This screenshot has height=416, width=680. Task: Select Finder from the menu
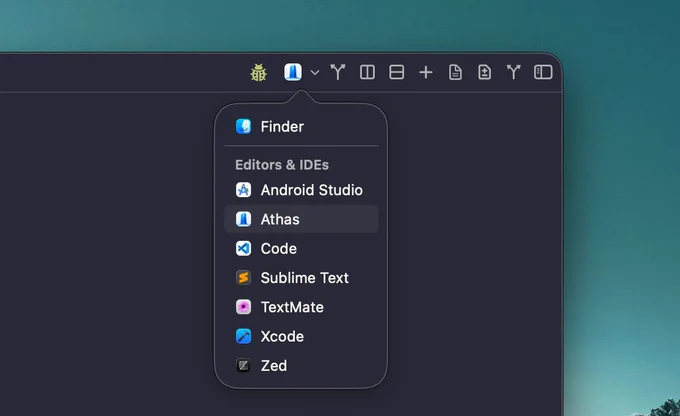coord(301,127)
